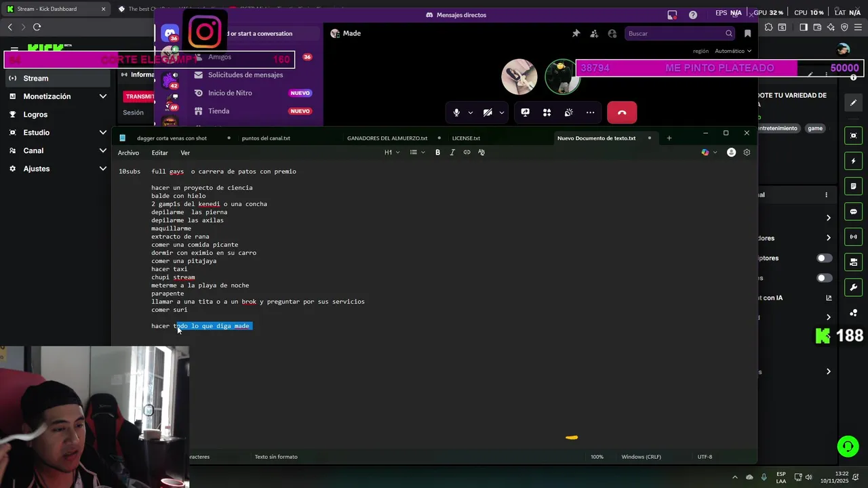868x488 pixels.
Task: Open soundboard in Discord call controls
Action: click(568, 113)
